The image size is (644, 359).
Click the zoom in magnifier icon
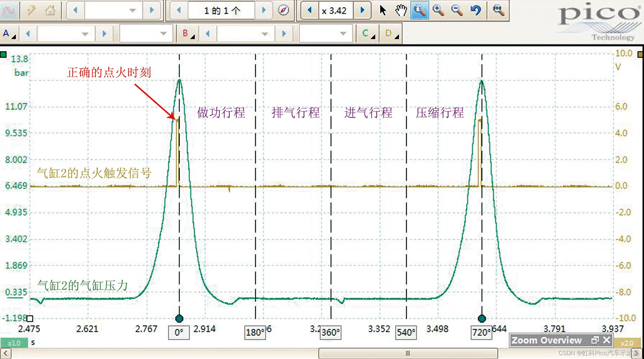[438, 10]
